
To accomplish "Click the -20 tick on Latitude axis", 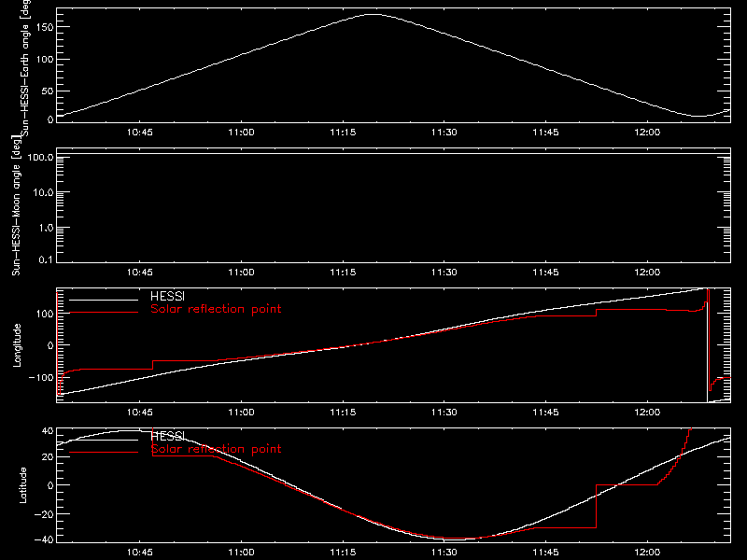I will point(44,514).
